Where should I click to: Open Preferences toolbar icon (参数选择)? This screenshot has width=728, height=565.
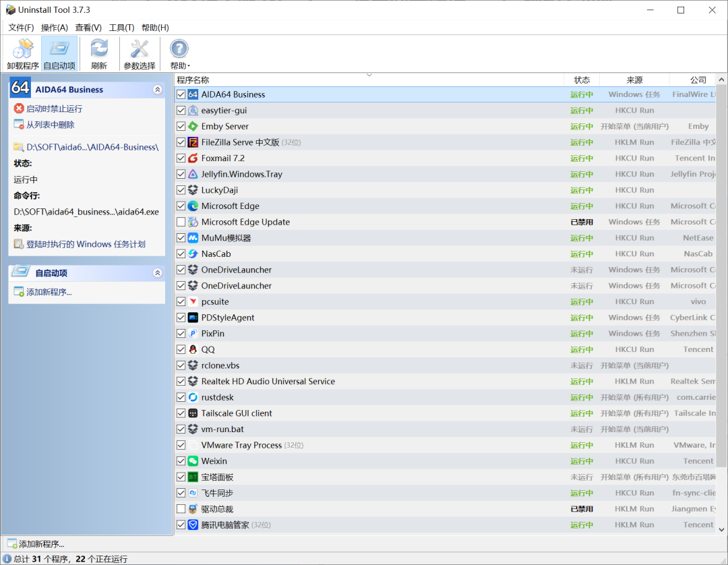tap(140, 54)
